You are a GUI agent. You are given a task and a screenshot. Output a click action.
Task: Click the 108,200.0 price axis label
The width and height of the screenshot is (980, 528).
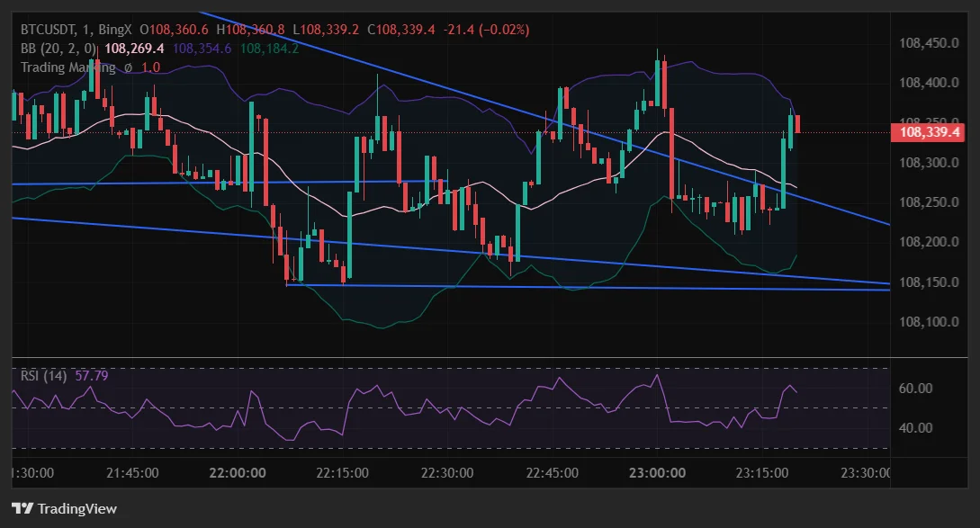coord(928,242)
